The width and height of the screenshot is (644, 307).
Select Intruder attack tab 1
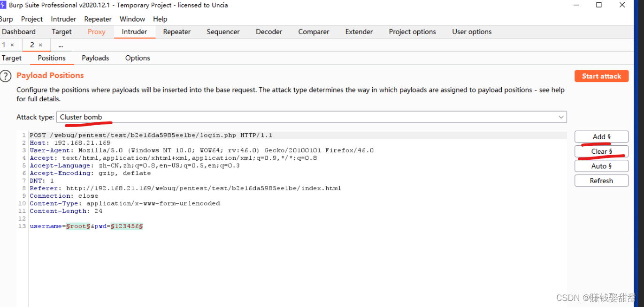[4, 45]
